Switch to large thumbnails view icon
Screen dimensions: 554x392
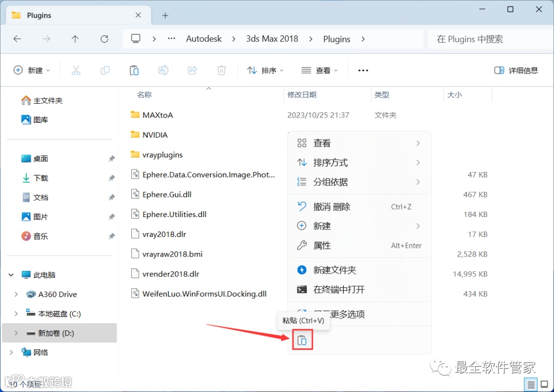[544, 385]
